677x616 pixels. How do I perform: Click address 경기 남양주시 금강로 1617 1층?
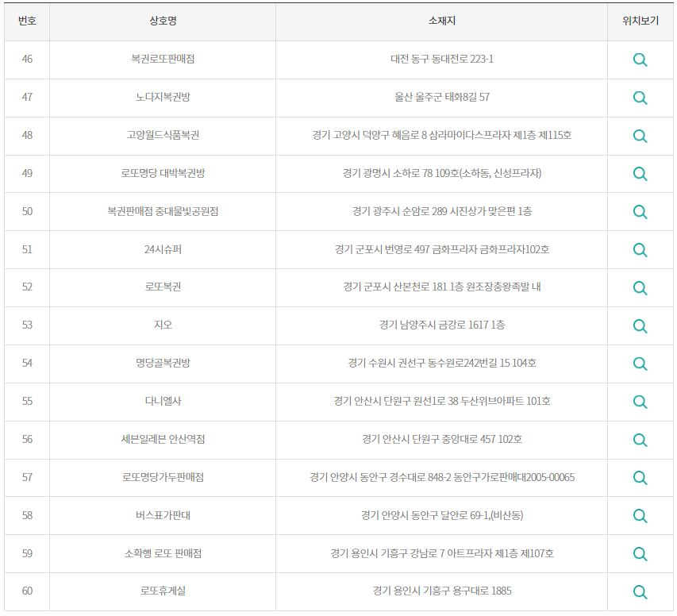tap(442, 325)
